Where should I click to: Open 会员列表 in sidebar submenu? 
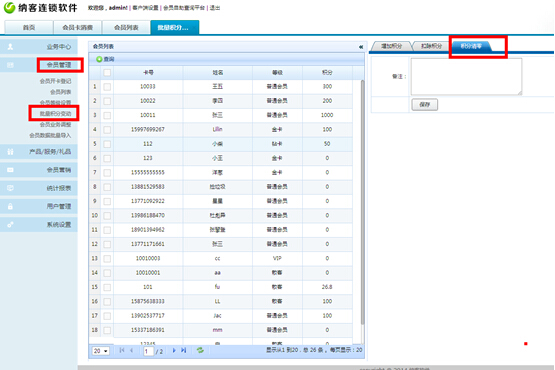pyautogui.click(x=61, y=92)
